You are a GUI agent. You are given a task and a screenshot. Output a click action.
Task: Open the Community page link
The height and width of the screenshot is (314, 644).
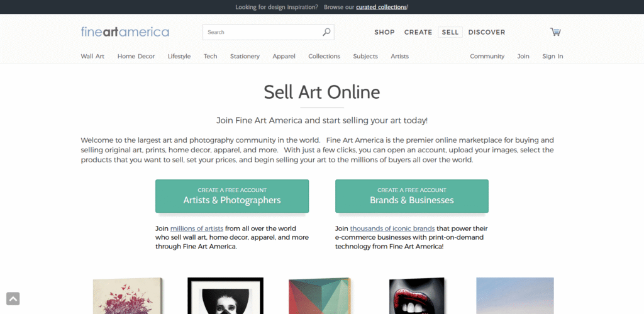487,56
